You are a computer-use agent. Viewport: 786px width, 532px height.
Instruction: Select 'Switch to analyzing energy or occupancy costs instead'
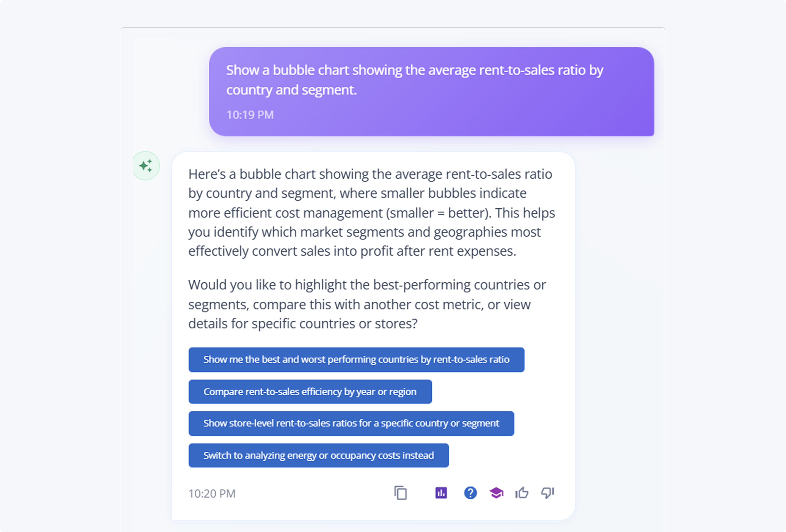tap(318, 456)
